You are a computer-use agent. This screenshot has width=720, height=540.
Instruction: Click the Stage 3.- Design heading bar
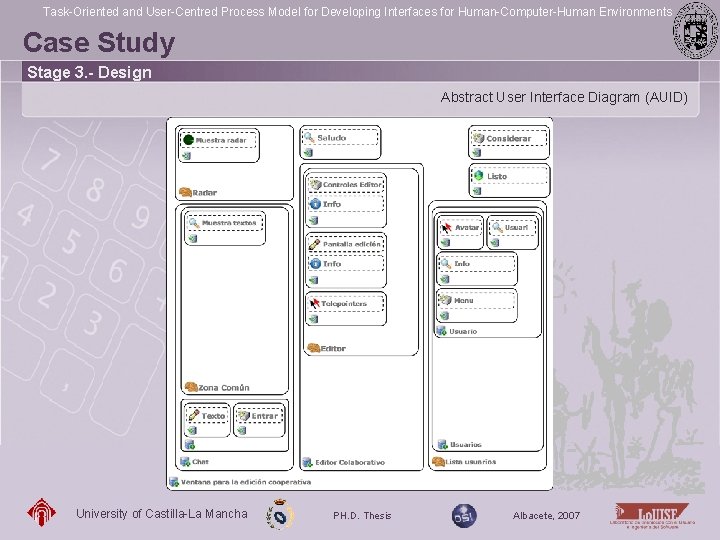click(x=360, y=72)
